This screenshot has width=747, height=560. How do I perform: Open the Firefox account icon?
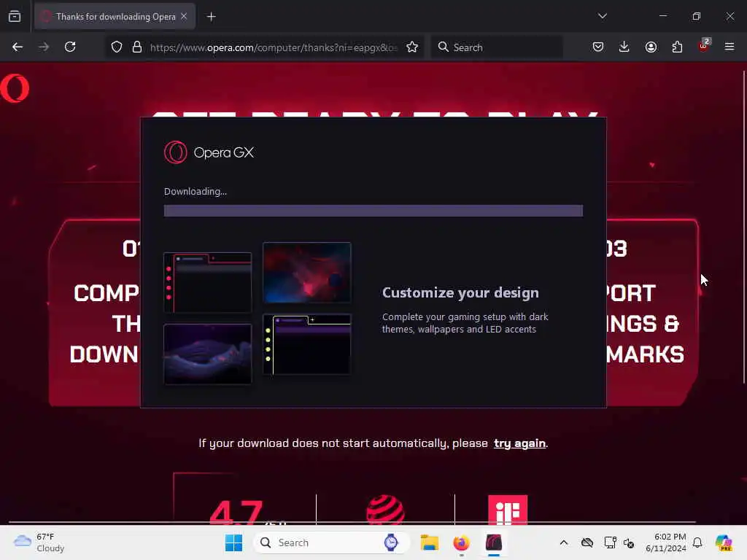point(651,47)
